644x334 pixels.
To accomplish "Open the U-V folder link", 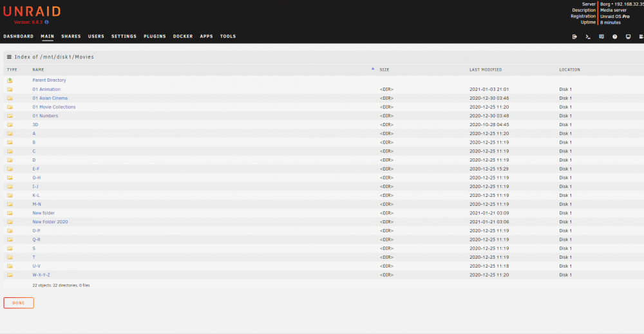I will [x=37, y=266].
